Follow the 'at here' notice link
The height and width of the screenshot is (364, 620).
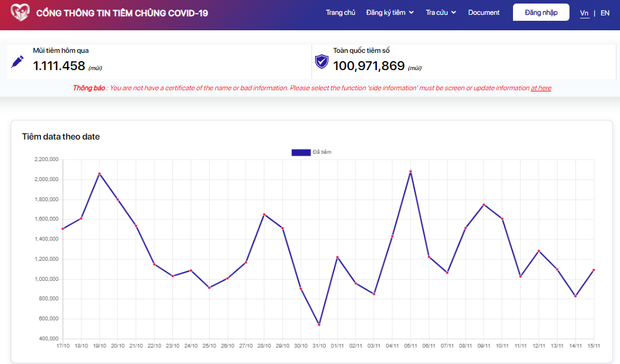tap(541, 88)
